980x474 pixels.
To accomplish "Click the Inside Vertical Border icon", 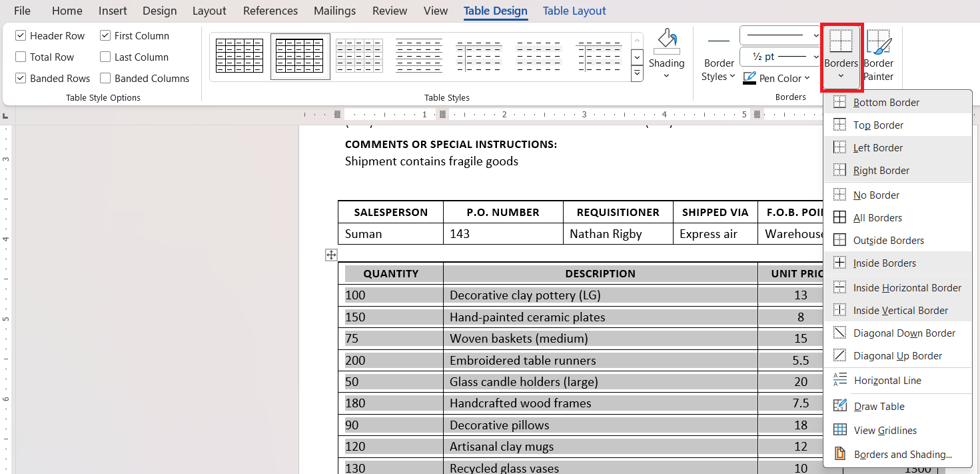I will (840, 311).
